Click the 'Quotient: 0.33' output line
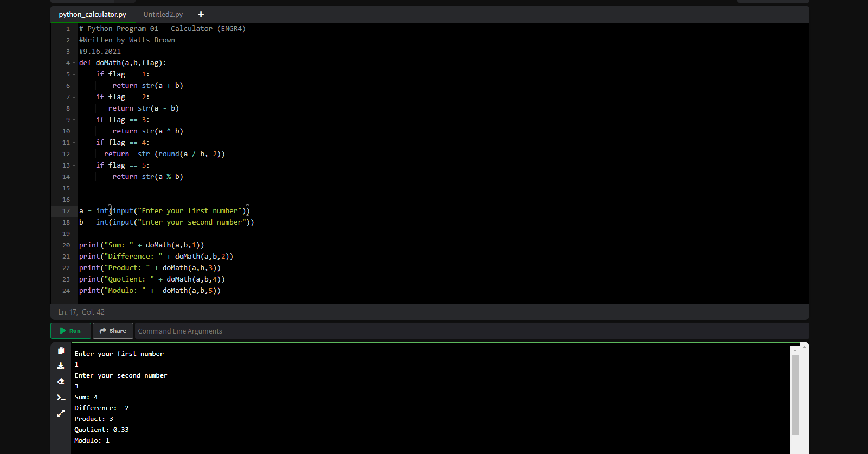This screenshot has width=868, height=454. pos(101,430)
